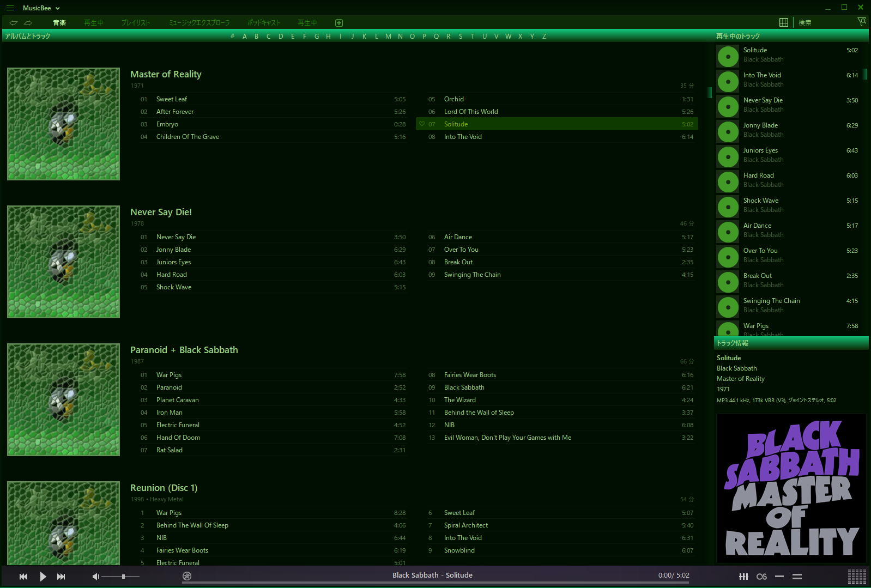Click disc icon beside Juniors Eyes in now-playing list
Image resolution: width=871 pixels, height=588 pixels.
point(728,157)
